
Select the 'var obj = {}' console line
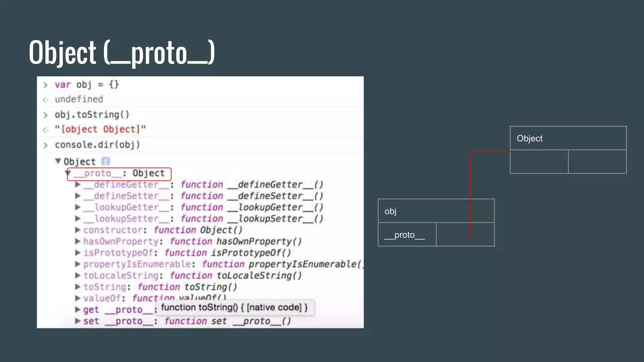[x=87, y=85]
